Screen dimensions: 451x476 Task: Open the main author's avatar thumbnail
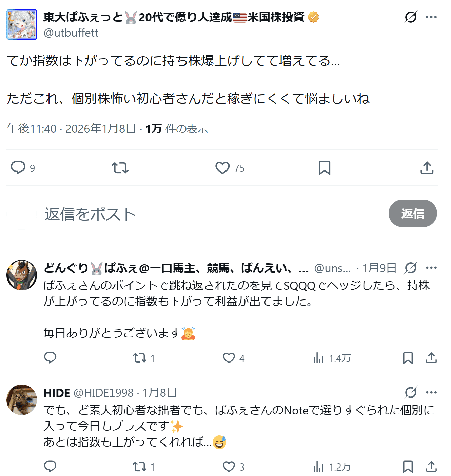click(x=22, y=24)
